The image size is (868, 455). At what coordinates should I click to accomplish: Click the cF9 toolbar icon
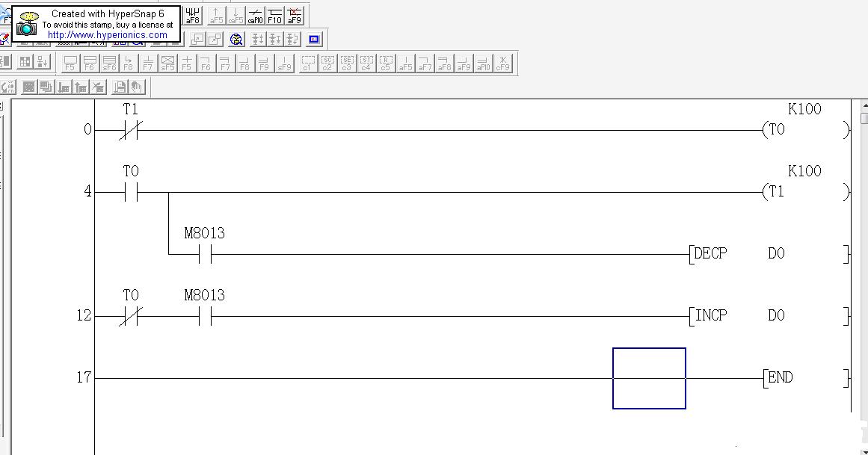[x=503, y=64]
